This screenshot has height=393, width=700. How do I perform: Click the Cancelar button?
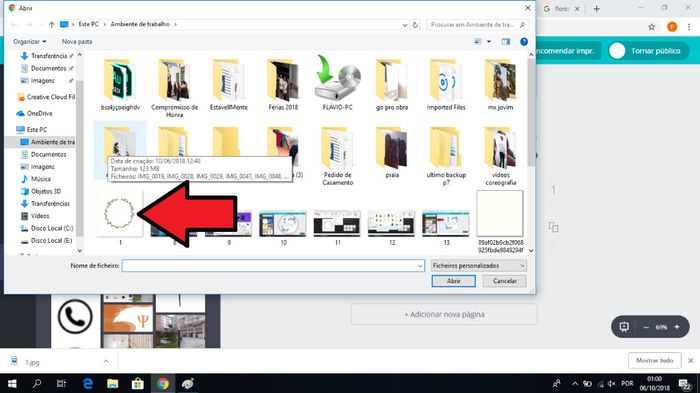click(x=504, y=281)
